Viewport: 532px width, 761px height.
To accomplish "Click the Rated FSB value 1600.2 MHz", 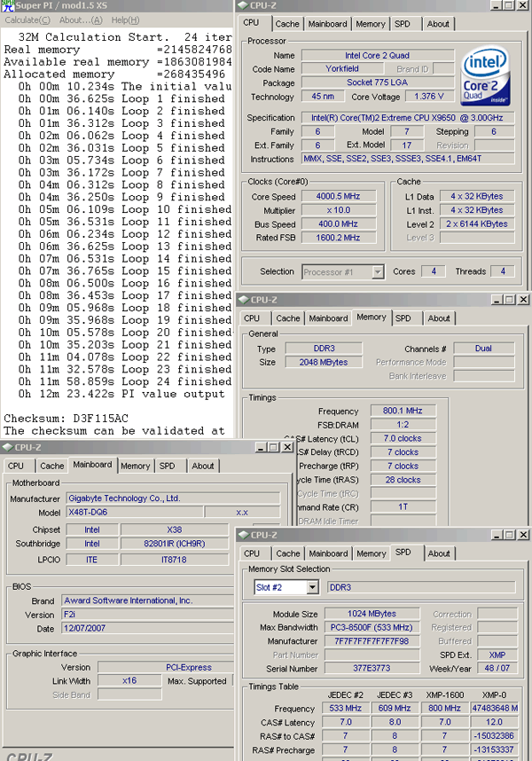I will click(339, 238).
